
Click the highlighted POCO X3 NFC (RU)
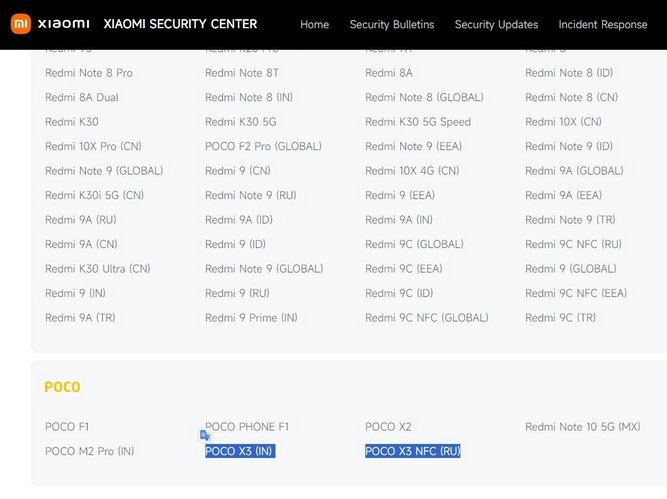click(x=413, y=451)
